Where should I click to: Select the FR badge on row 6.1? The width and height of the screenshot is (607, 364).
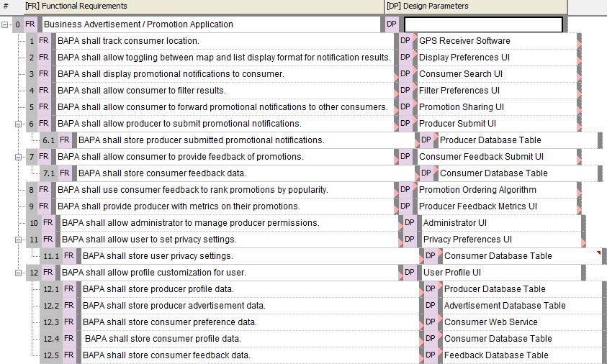pyautogui.click(x=65, y=140)
